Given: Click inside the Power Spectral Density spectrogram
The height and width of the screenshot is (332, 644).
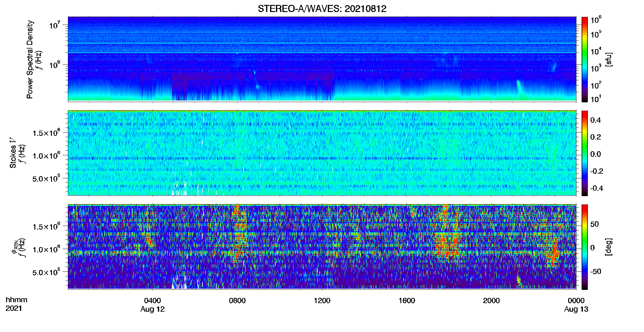Looking at the screenshot, I should (x=322, y=59).
